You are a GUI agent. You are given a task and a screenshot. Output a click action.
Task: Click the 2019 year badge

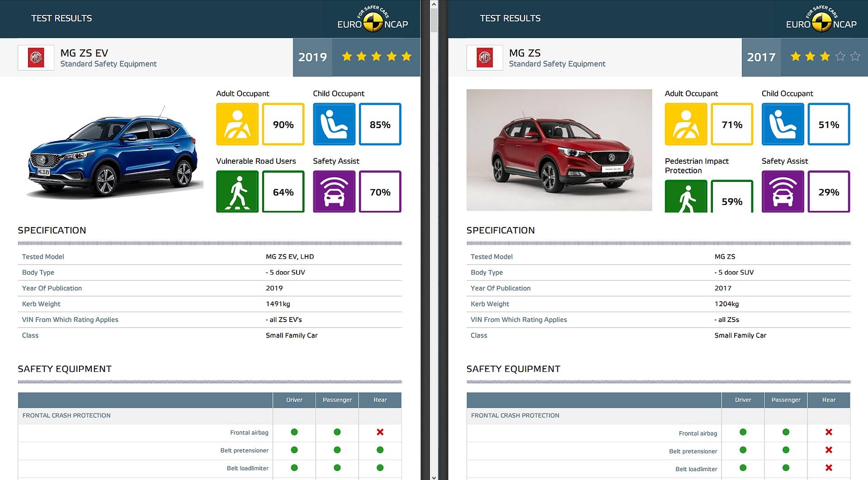(312, 57)
